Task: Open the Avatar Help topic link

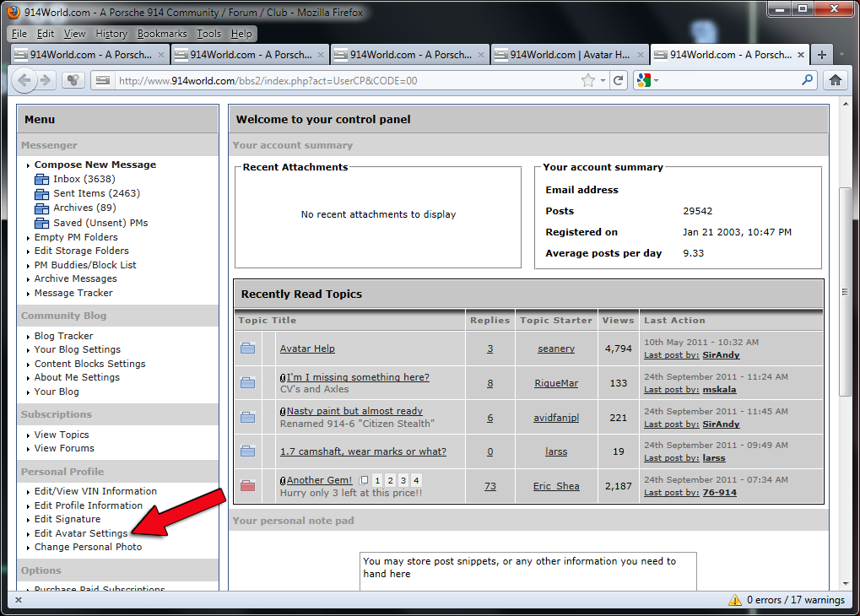Action: tap(307, 349)
